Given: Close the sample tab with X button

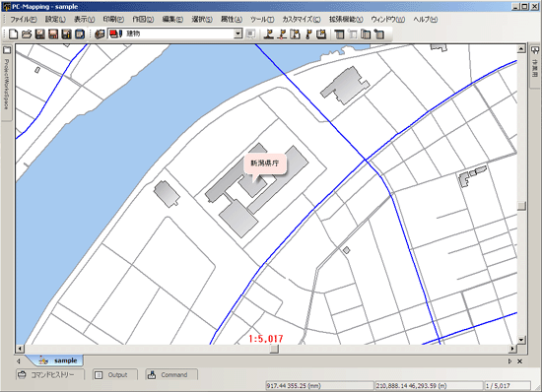Looking at the screenshot, I should point(520,361).
